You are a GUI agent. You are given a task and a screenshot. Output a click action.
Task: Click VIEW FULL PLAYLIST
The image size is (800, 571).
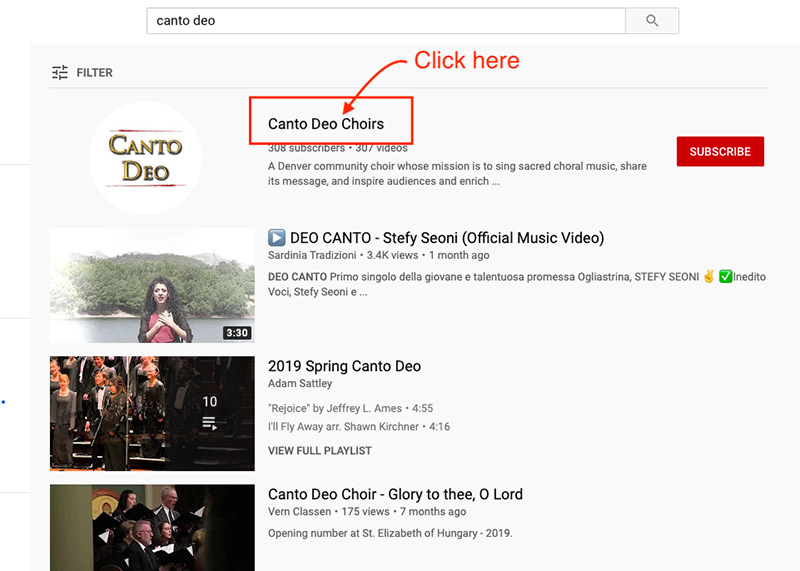pyautogui.click(x=319, y=451)
